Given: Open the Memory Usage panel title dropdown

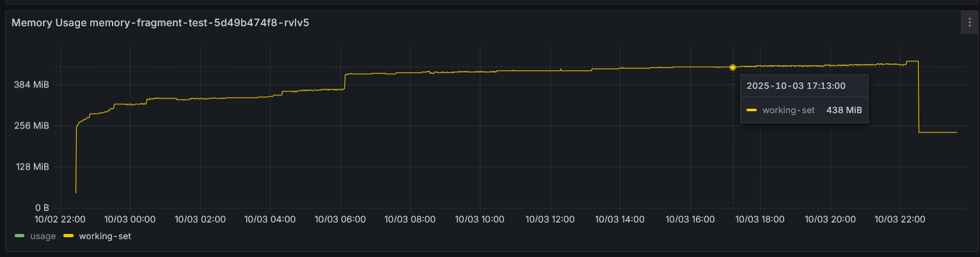Looking at the screenshot, I should (161, 23).
